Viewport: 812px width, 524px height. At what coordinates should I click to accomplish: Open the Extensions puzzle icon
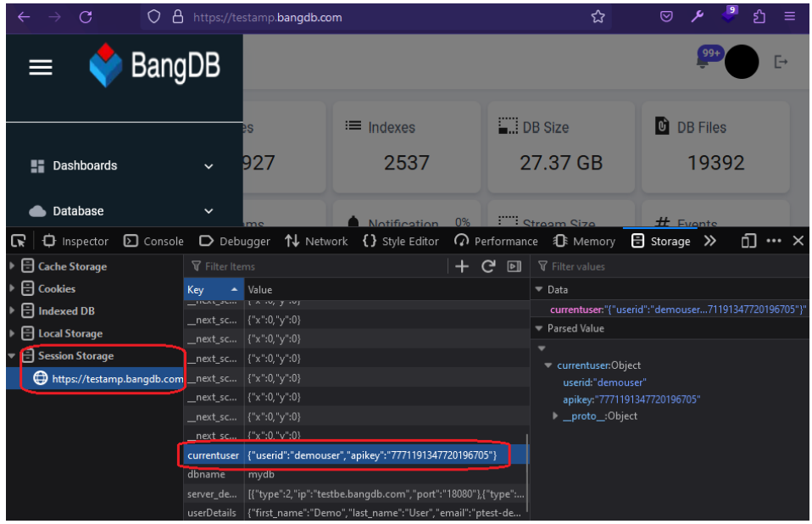759,17
